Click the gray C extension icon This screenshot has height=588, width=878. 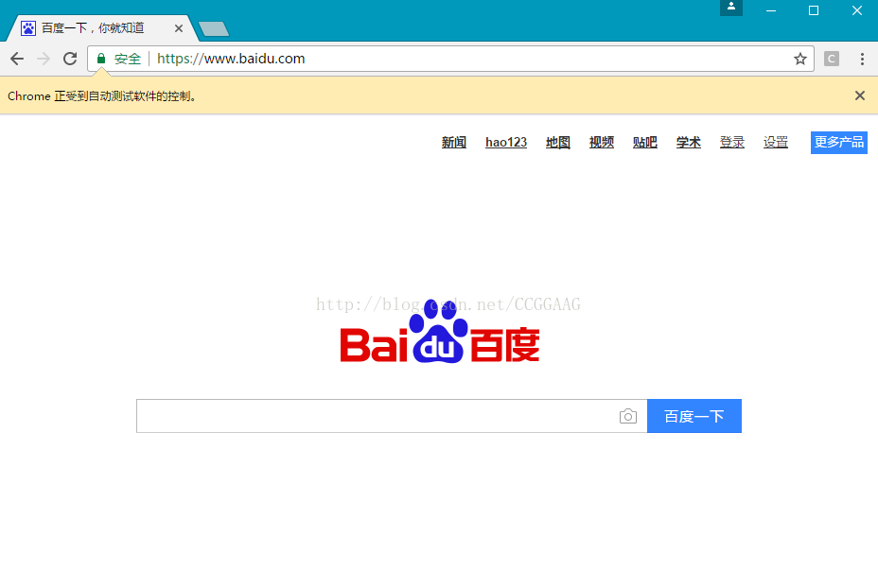coord(832,59)
